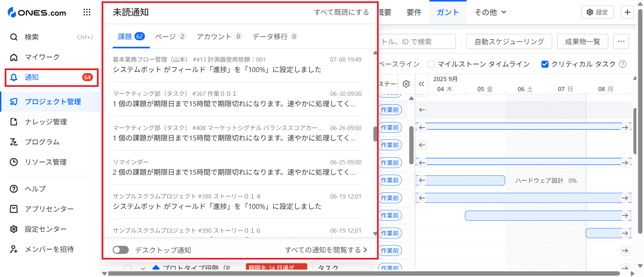This screenshot has width=644, height=277.
Task: Click the メンバーを招待 person icon
Action: click(14, 249)
